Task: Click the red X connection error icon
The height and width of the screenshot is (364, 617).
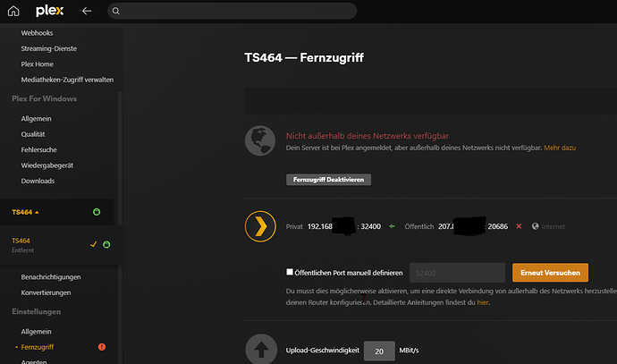Action: pos(519,226)
